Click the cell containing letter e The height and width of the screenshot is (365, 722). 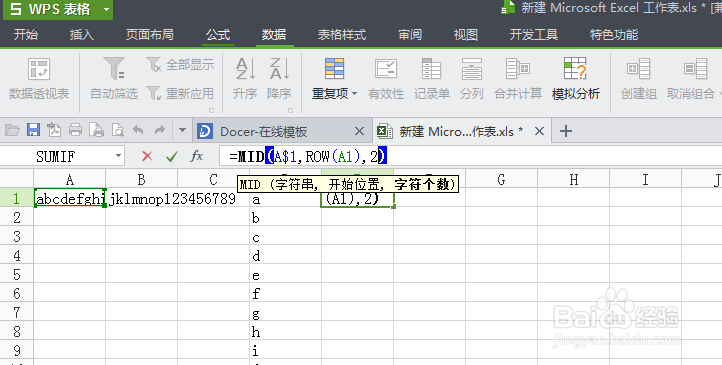(285, 274)
